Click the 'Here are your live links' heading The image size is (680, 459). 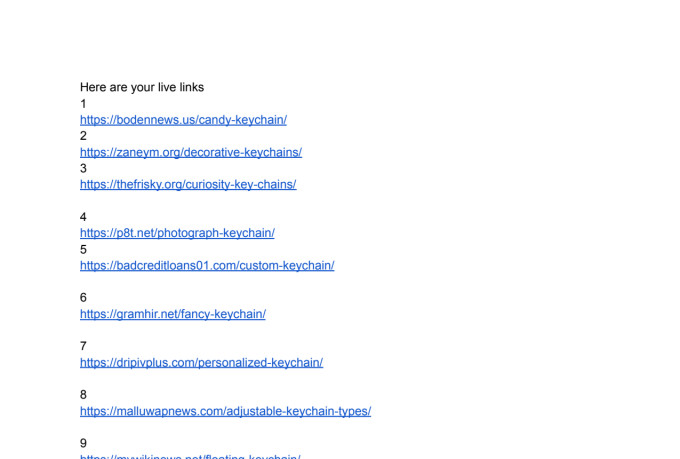pyautogui.click(x=142, y=87)
